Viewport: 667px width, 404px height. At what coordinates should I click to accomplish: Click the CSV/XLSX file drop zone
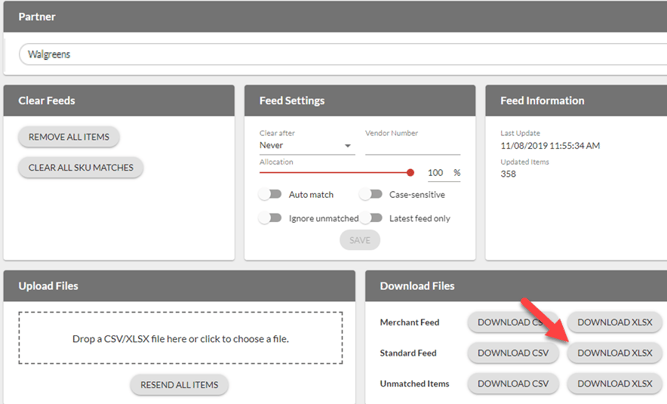coord(179,339)
